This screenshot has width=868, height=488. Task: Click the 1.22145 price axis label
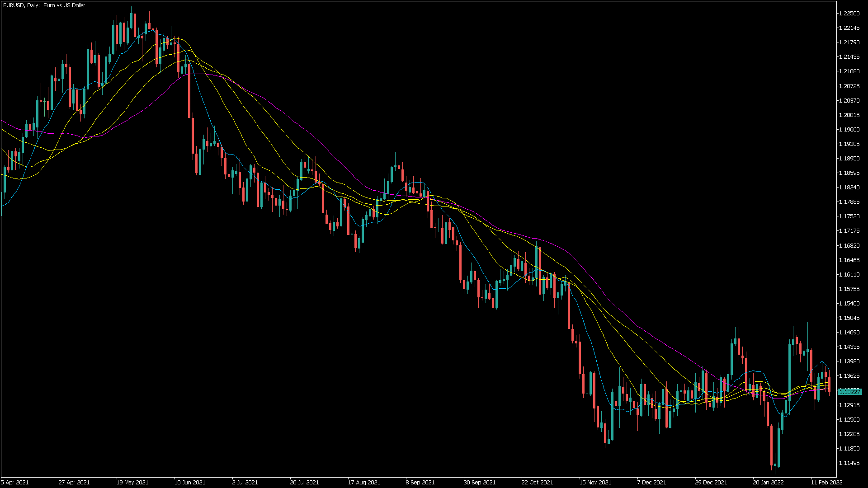(849, 28)
